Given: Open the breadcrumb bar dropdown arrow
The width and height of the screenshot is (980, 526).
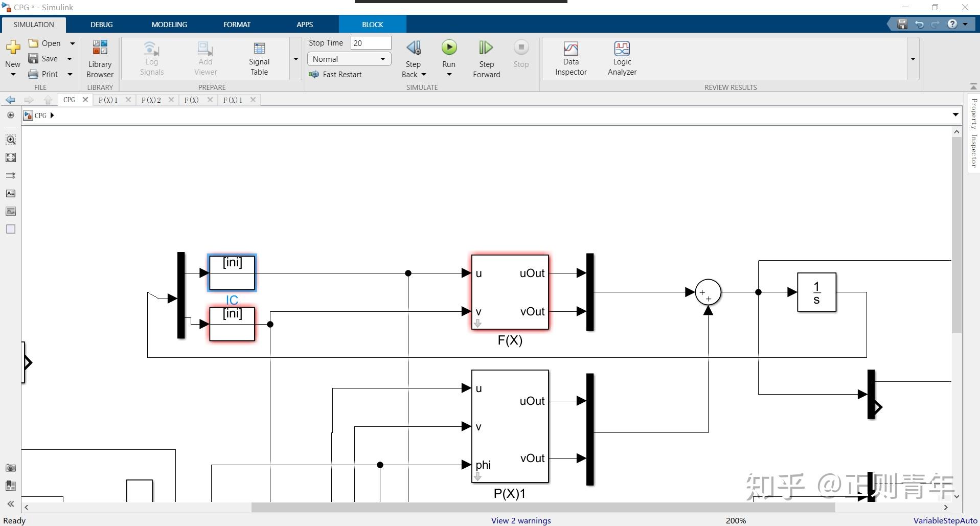Looking at the screenshot, I should coord(955,115).
